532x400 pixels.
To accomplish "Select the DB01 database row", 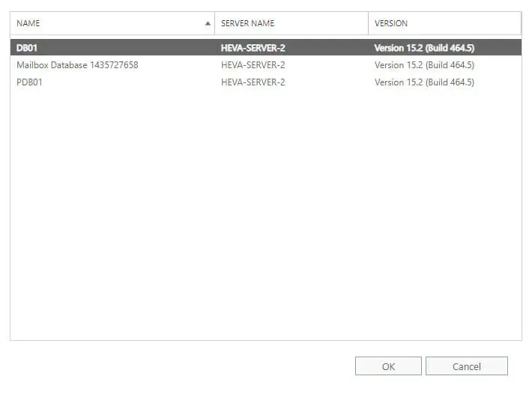I will coord(266,47).
